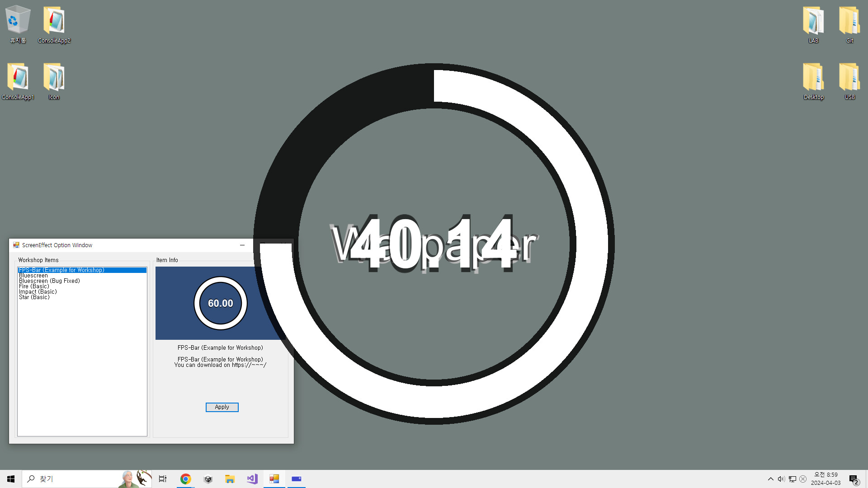The height and width of the screenshot is (488, 868).
Task: Expand hidden system tray icons
Action: pos(770,479)
